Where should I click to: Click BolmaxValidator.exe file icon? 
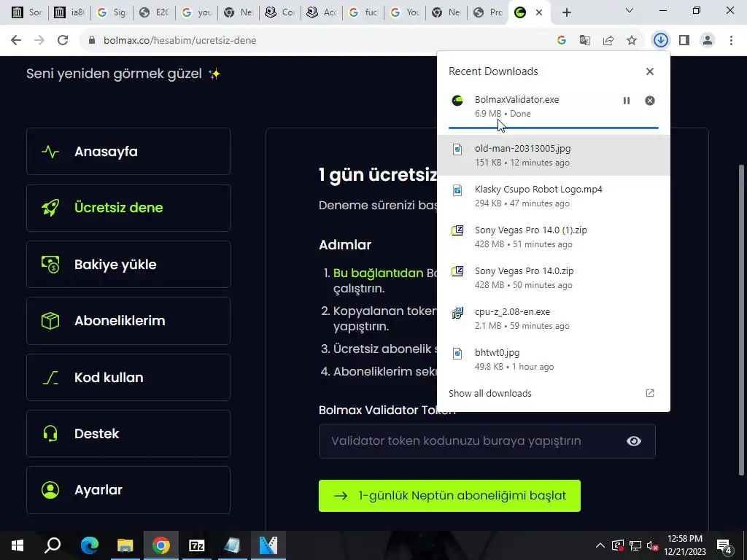457,101
